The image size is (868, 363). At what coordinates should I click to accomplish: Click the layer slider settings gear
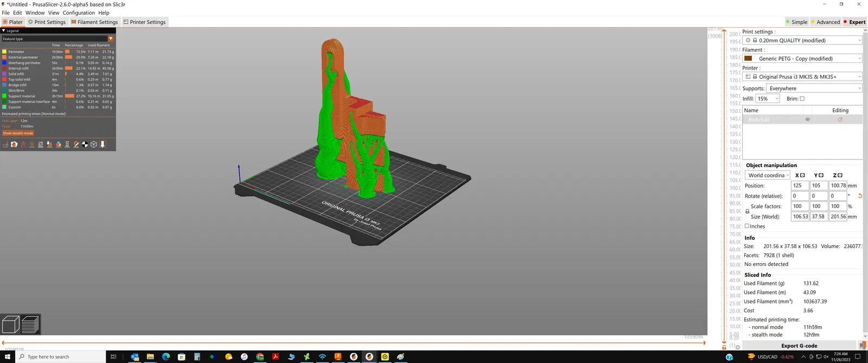click(738, 347)
